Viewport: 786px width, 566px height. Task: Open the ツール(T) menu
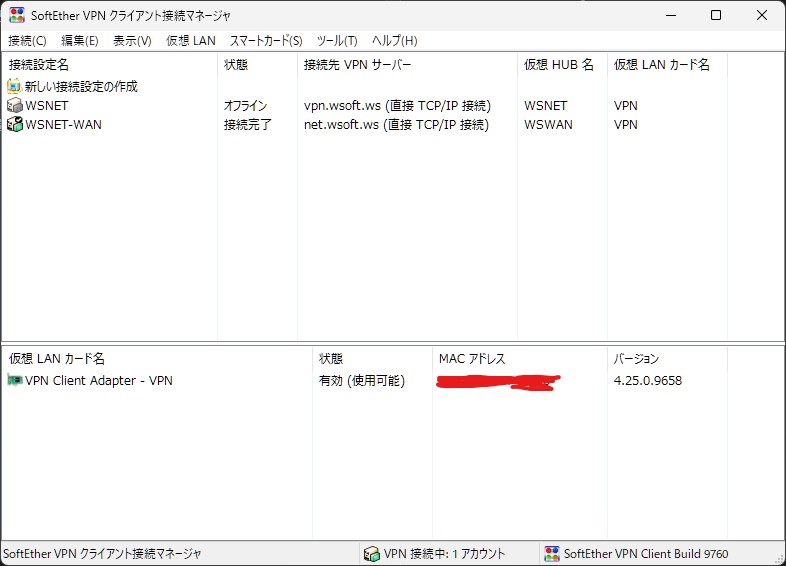(x=337, y=41)
